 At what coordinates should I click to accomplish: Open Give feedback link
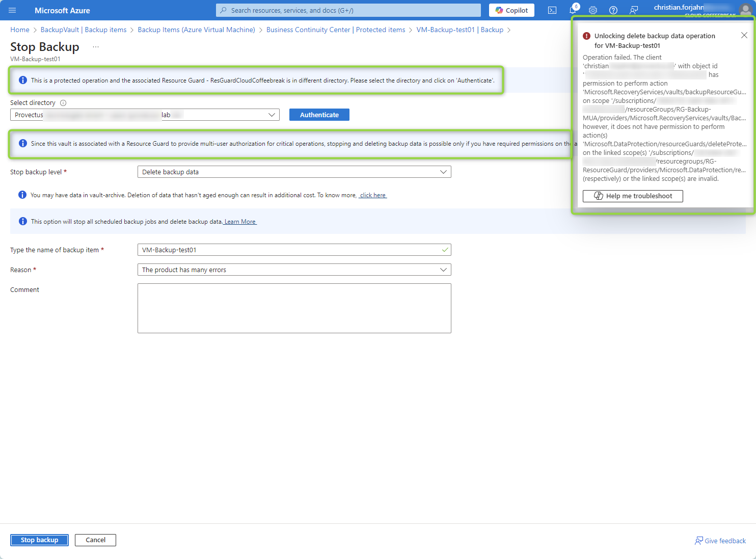pyautogui.click(x=720, y=541)
